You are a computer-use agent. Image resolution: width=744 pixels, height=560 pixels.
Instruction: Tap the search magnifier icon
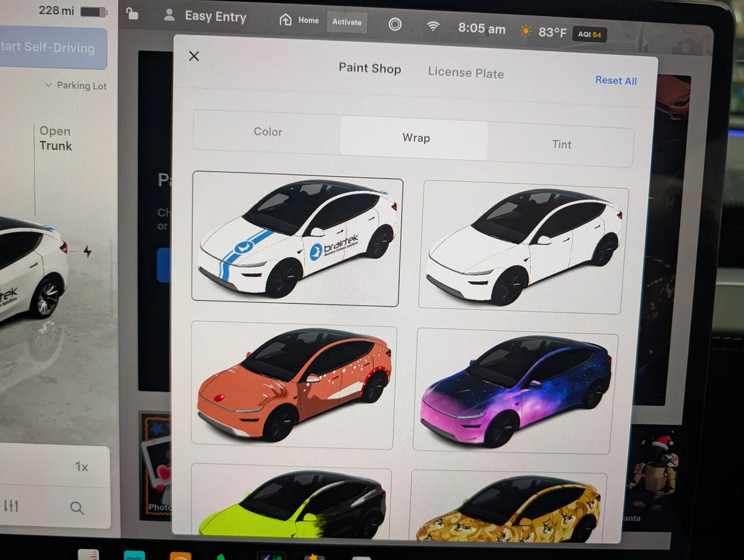click(x=77, y=507)
